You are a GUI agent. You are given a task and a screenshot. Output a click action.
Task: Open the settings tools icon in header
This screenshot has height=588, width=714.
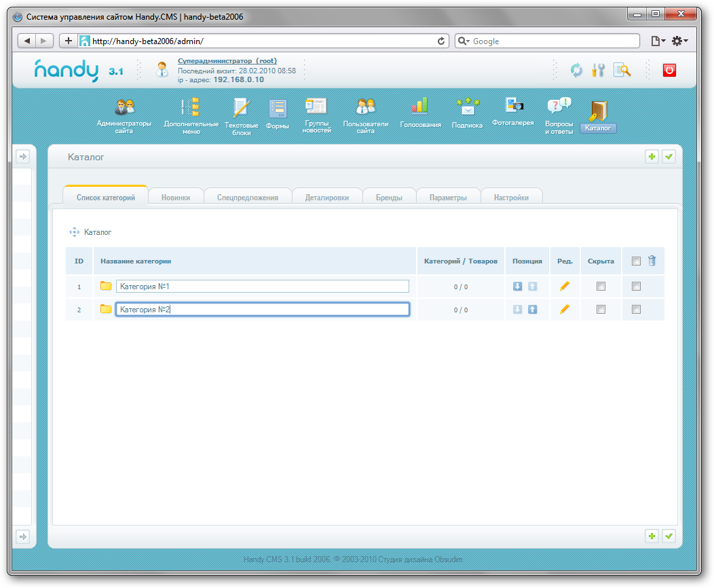point(598,70)
